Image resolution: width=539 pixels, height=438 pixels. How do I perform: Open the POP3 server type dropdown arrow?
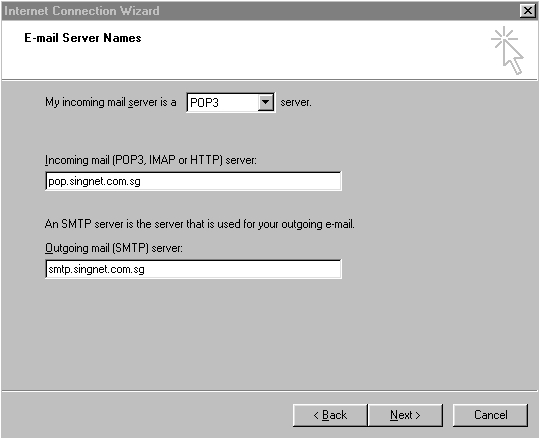pyautogui.click(x=265, y=102)
